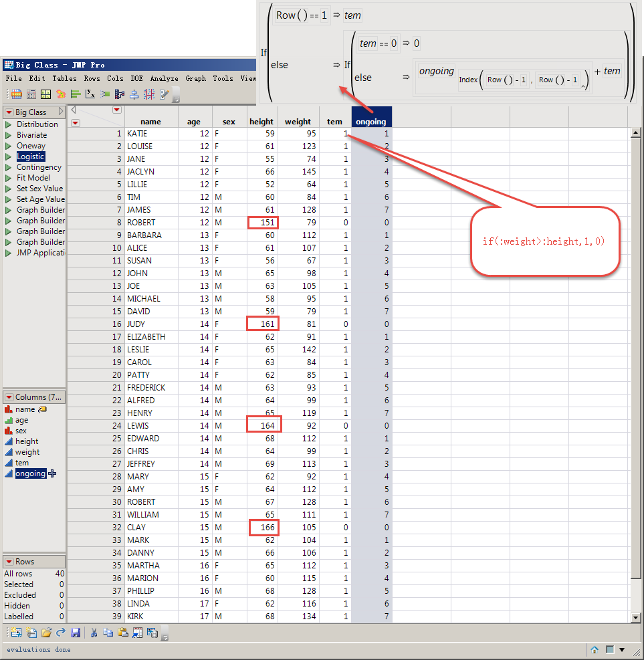Click the database table icon

pos(152,632)
